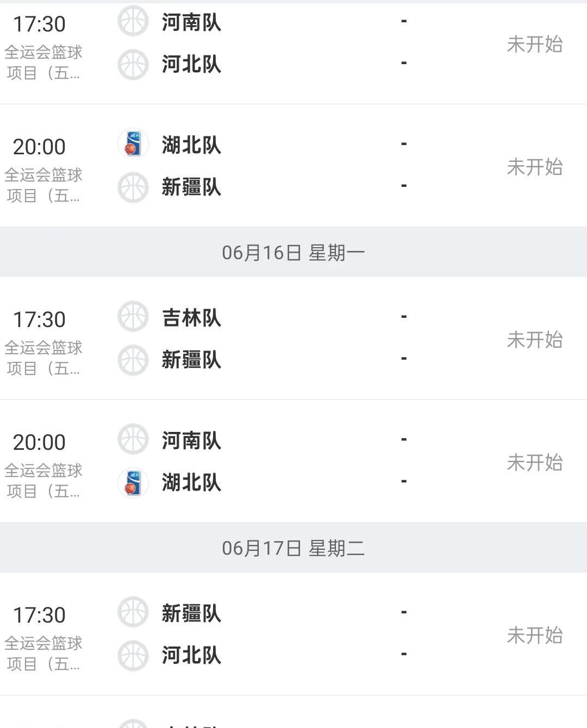
Task: Tap the 06月16日 星期一 date header
Action: [293, 252]
